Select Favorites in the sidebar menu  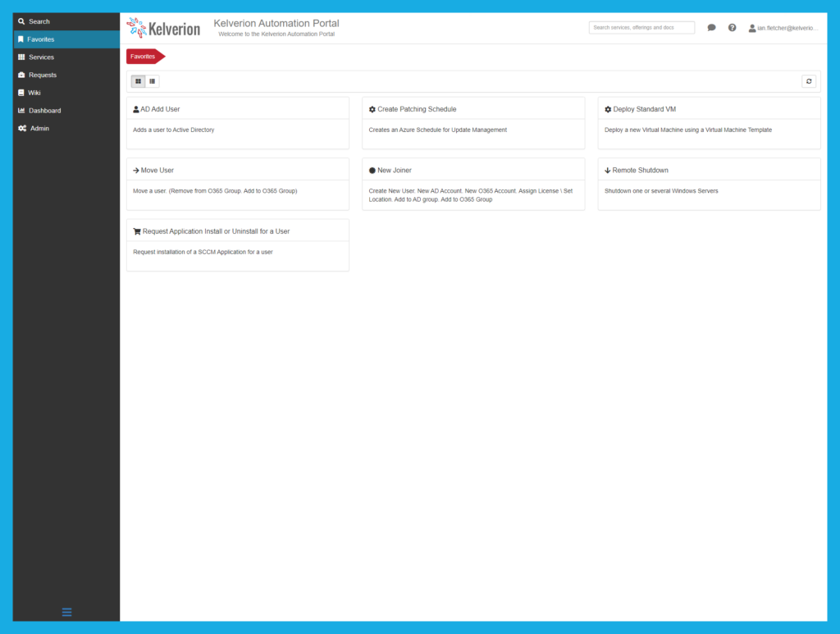[66, 39]
